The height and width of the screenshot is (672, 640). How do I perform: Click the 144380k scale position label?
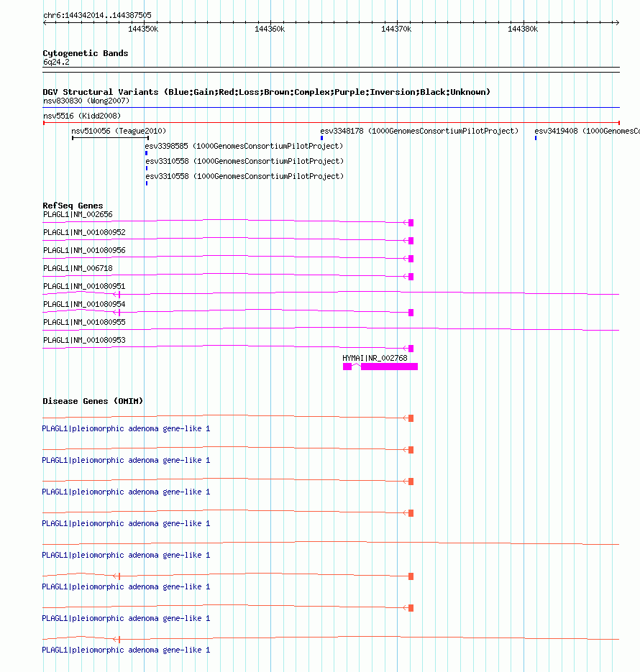tap(523, 29)
